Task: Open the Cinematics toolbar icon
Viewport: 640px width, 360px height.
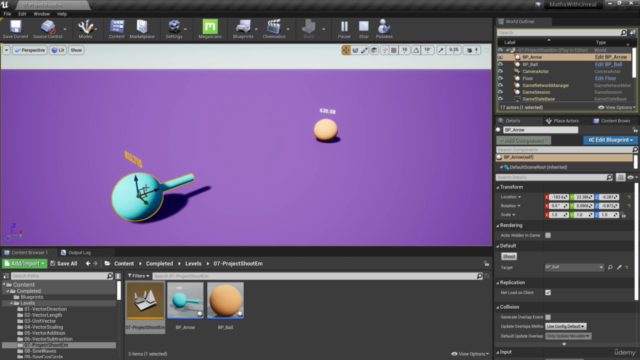Action: [274, 29]
